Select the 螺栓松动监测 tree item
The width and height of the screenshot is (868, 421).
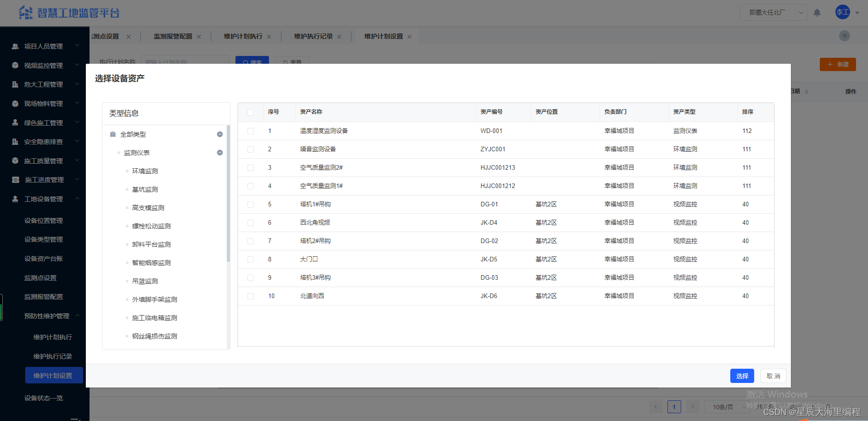[151, 226]
